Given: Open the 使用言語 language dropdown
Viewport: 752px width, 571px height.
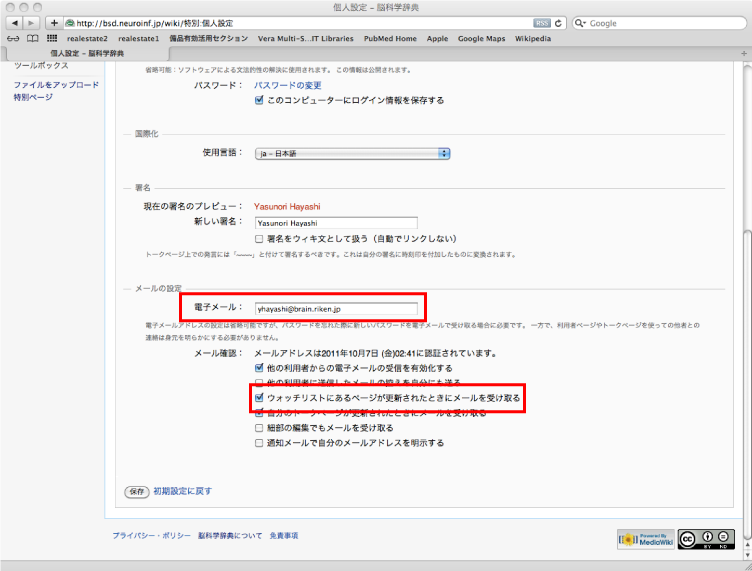Looking at the screenshot, I should tap(352, 153).
